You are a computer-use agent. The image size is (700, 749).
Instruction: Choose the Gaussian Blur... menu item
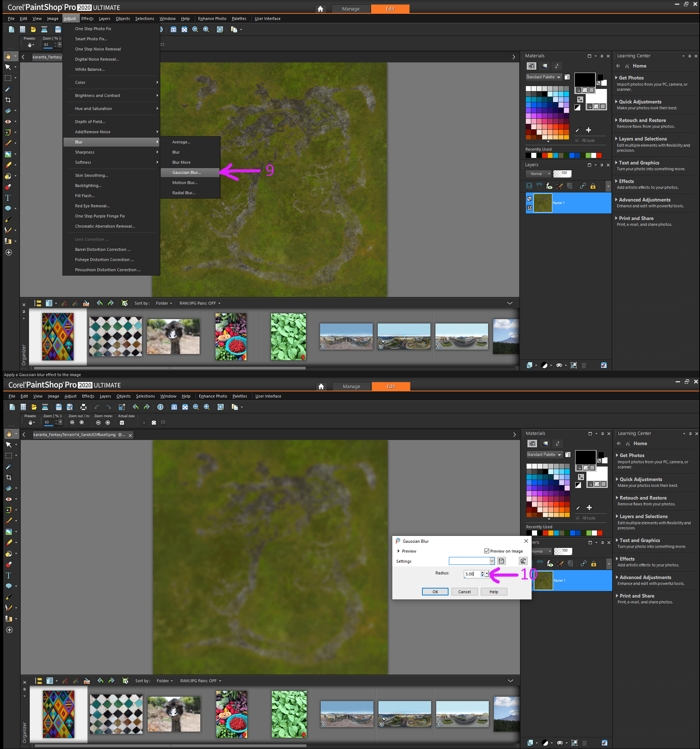click(x=187, y=172)
